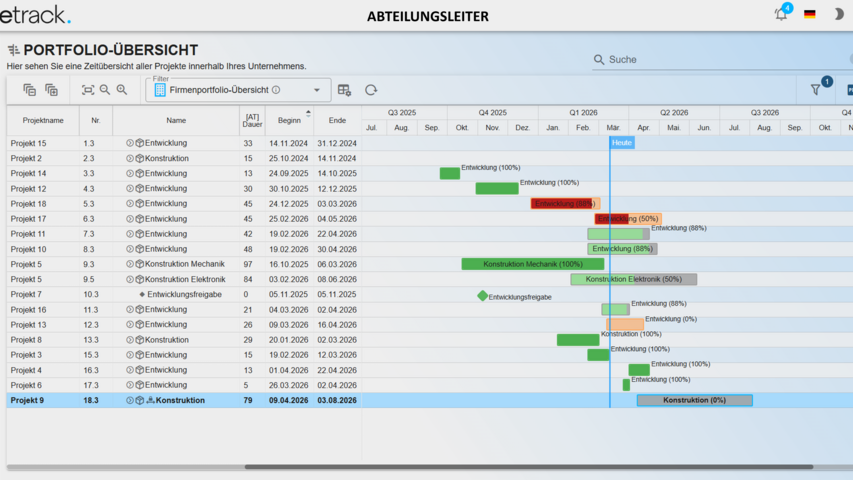Click into the Suche search field
The width and height of the screenshot is (853, 480).
(x=724, y=59)
